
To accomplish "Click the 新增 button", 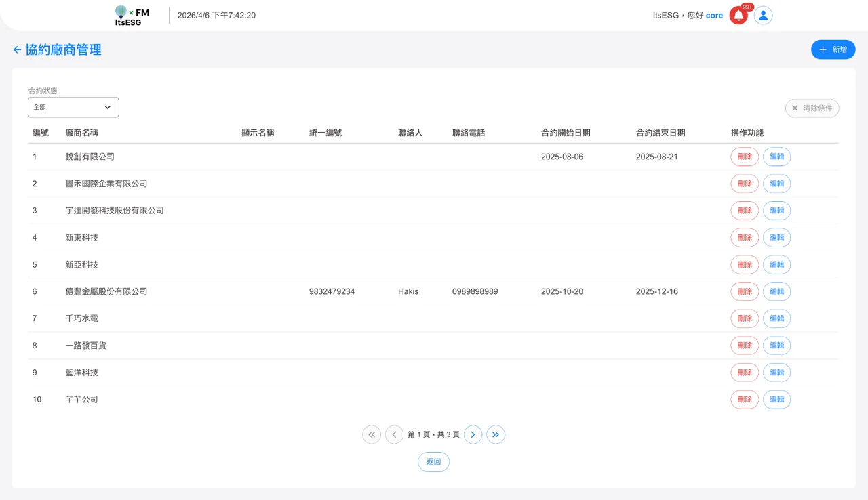I will pos(833,49).
